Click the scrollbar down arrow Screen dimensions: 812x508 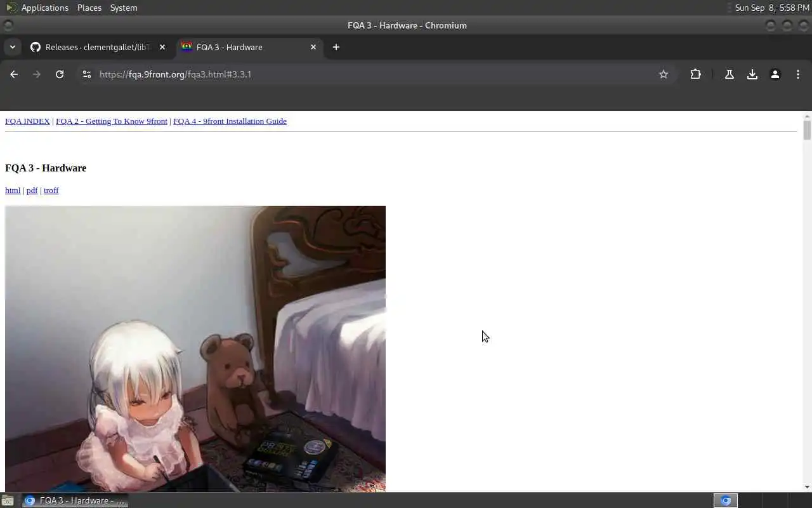click(x=807, y=487)
